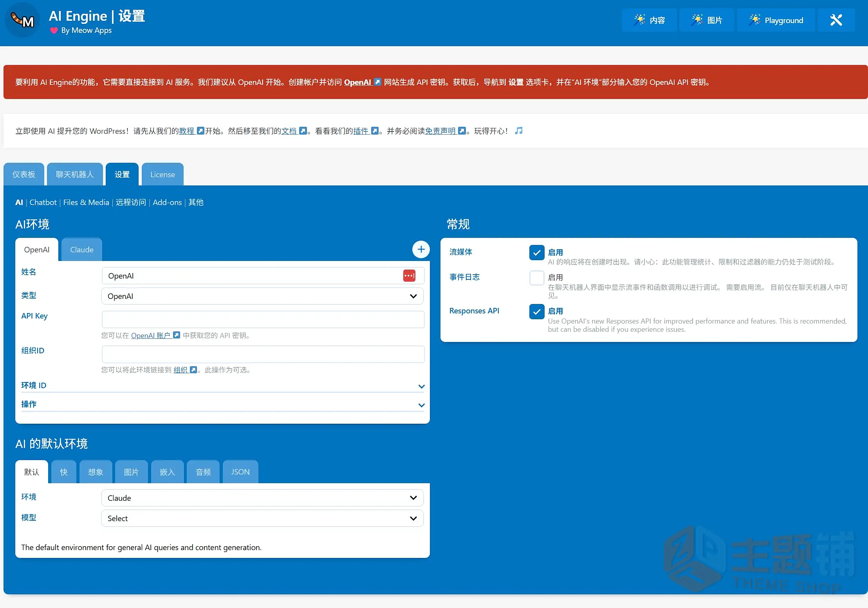Select the OpenAI environment tab

coord(37,250)
